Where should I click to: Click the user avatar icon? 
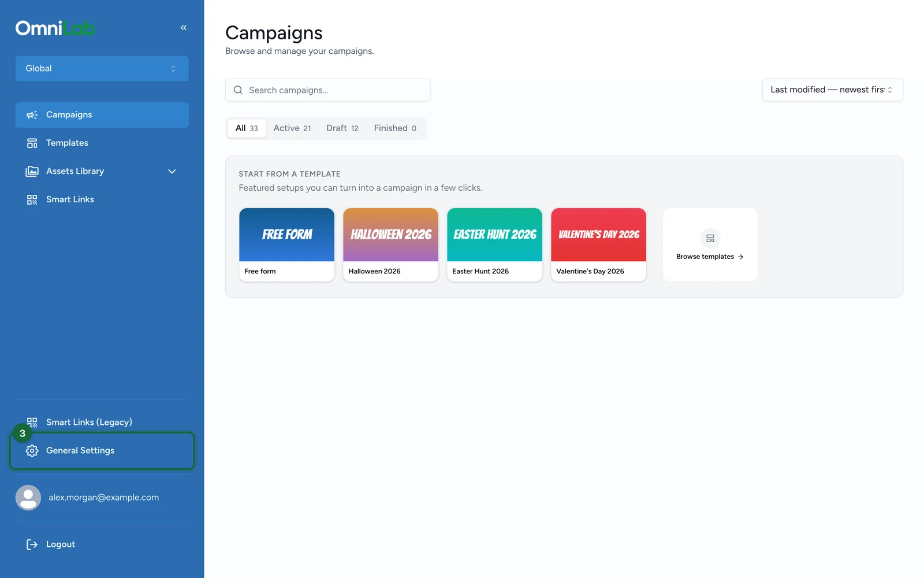tap(28, 498)
